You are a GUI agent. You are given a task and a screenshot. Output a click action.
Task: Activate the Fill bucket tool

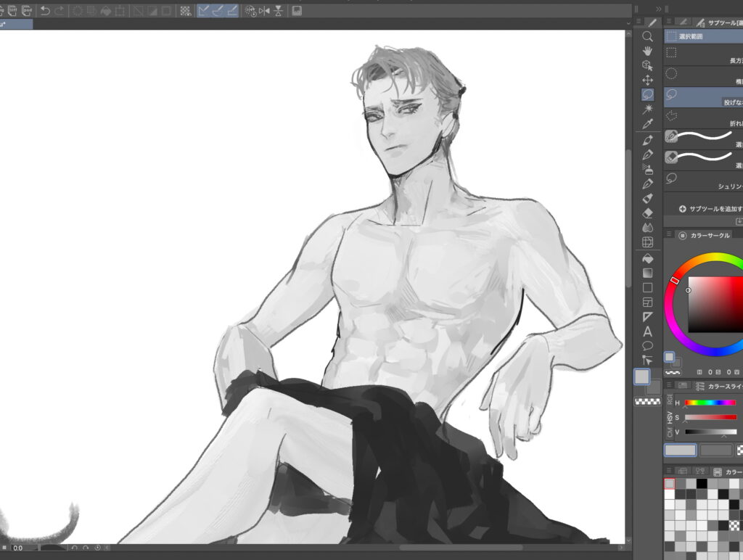pos(648,258)
